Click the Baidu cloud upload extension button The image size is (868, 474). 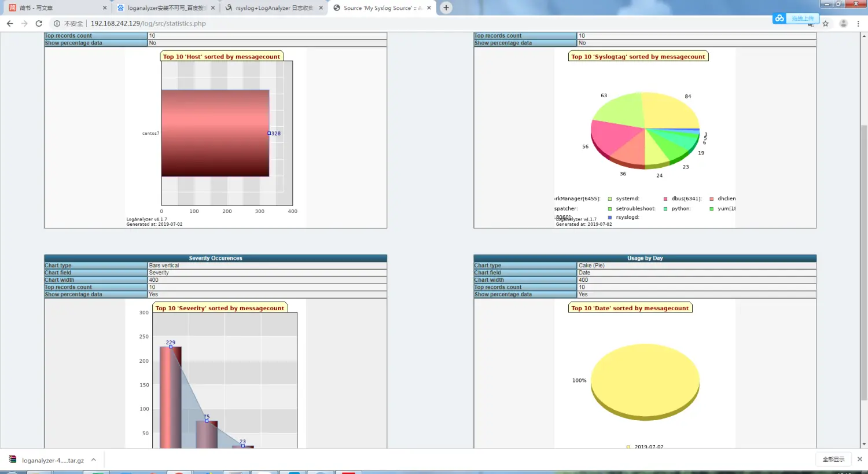click(x=796, y=19)
